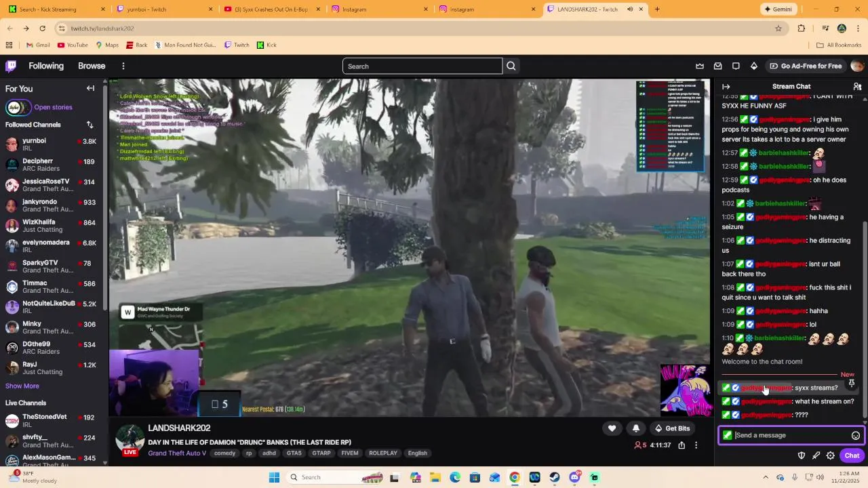Screen dimensions: 868x488
Task: Bookmark this page with star icon
Action: tap(778, 28)
